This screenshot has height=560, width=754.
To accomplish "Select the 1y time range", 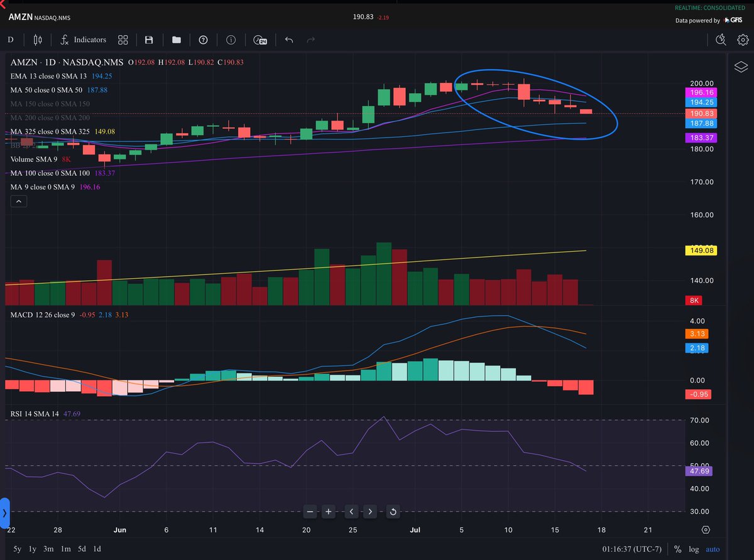I will (x=31, y=549).
